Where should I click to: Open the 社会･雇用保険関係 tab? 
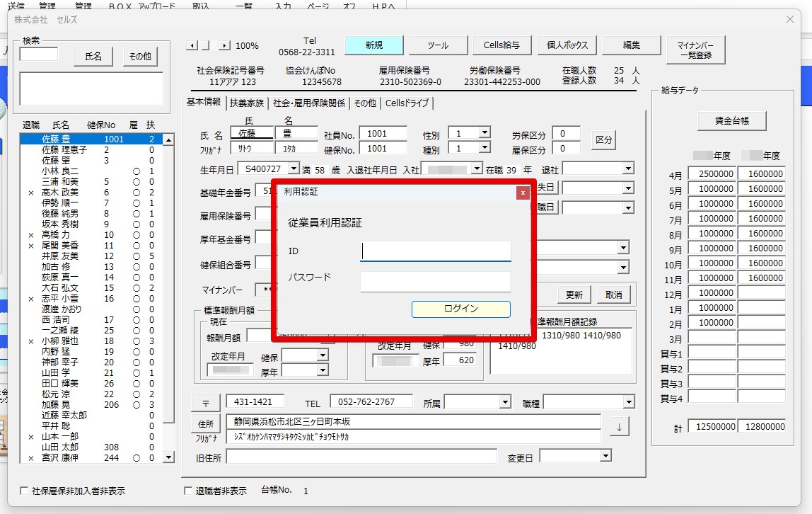click(x=309, y=103)
